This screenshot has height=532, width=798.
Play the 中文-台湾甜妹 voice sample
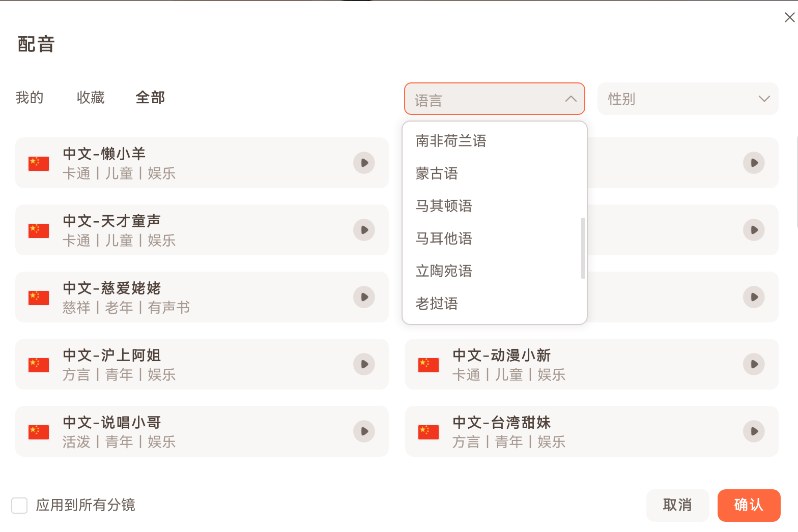point(754,431)
